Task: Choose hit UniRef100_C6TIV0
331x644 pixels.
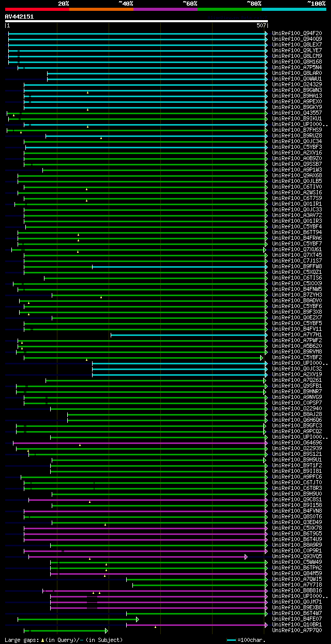Action: tap(296, 187)
